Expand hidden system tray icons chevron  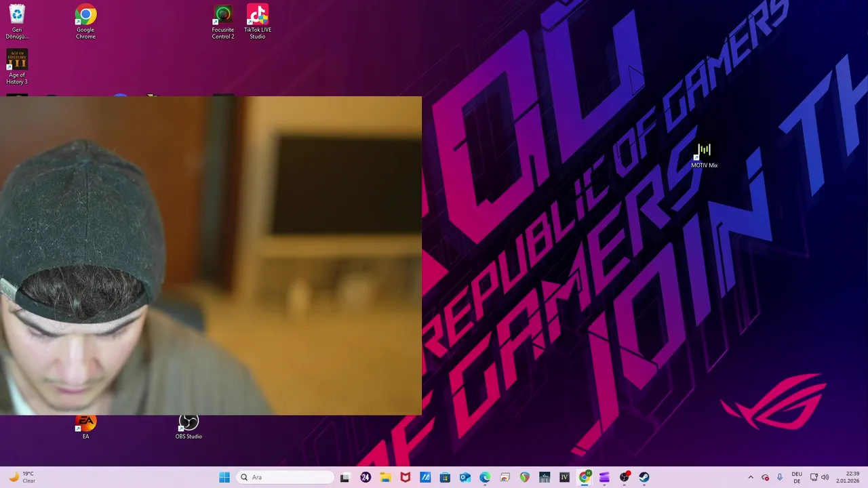(x=751, y=477)
